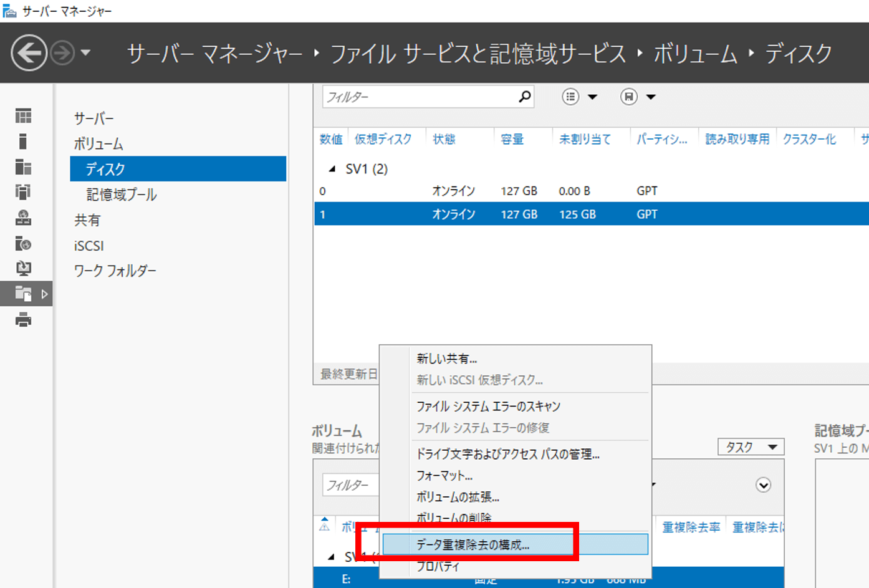The width and height of the screenshot is (869, 588).
Task: Select disk 0 row with 0.00 B unallocated
Action: click(x=591, y=191)
